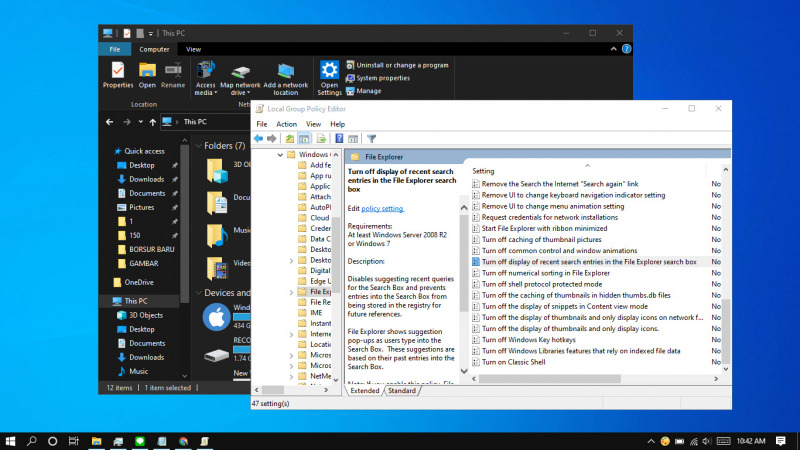Image resolution: width=800 pixels, height=450 pixels.
Task: Click the Export List toolbar icon
Action: 321,139
